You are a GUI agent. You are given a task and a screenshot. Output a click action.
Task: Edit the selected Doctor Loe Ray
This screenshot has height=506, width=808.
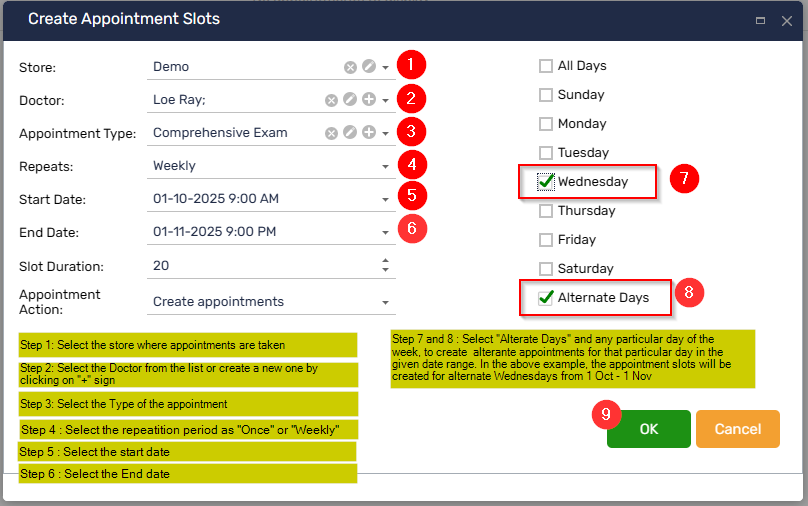click(350, 100)
